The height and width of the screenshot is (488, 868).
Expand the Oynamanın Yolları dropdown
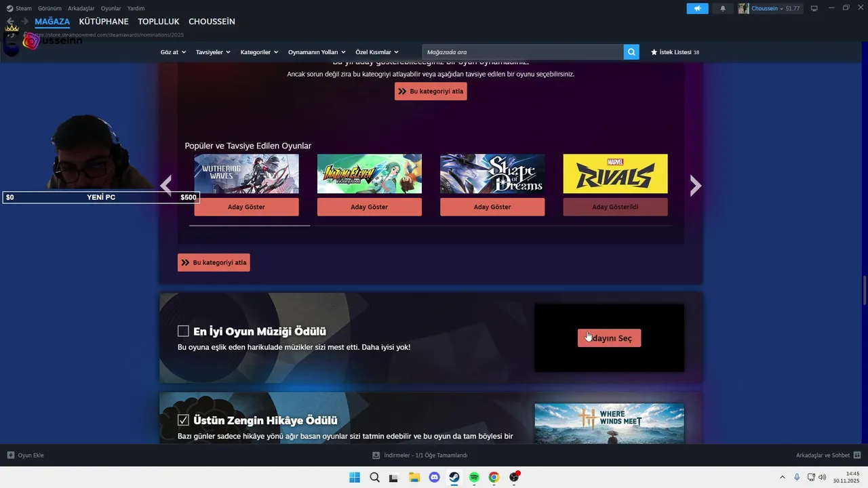[x=317, y=52]
